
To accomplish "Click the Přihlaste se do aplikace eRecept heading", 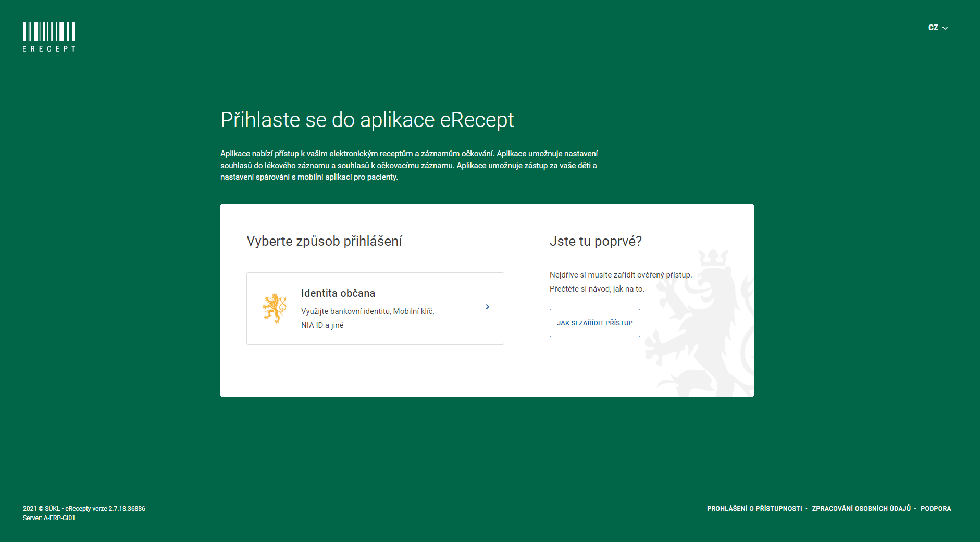I will coord(367,120).
